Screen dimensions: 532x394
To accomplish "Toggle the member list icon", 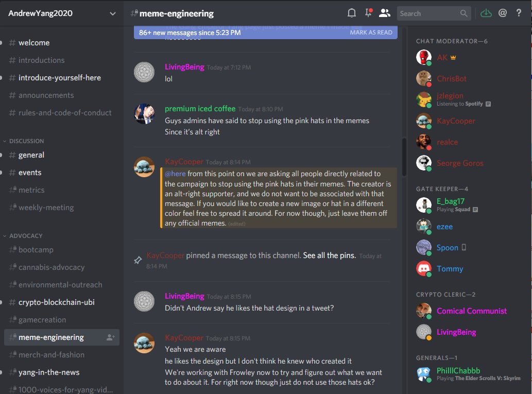I will tap(384, 13).
